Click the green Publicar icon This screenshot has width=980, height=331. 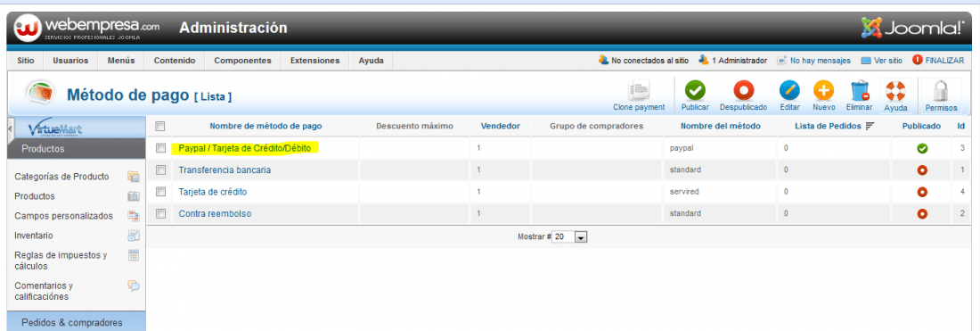[x=695, y=91]
